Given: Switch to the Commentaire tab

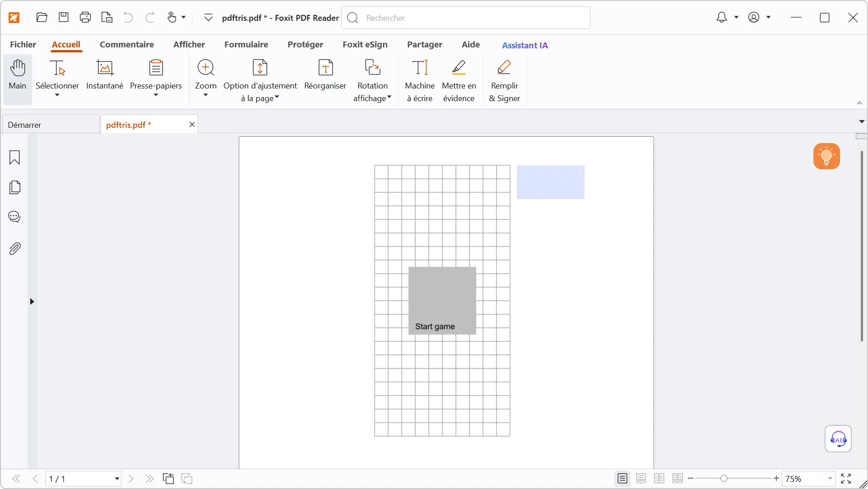Looking at the screenshot, I should tap(127, 44).
